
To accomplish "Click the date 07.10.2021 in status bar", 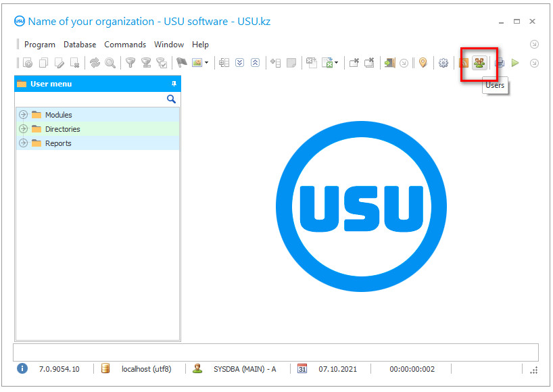I will click(x=337, y=369).
